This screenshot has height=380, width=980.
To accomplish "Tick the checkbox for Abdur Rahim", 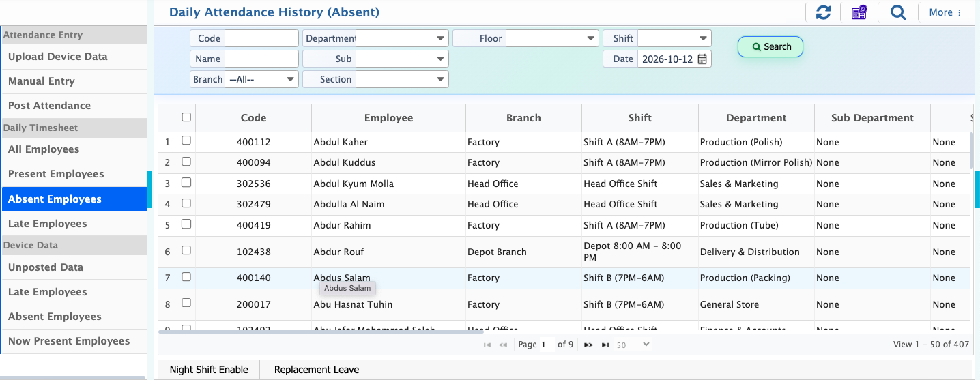I will (x=186, y=224).
